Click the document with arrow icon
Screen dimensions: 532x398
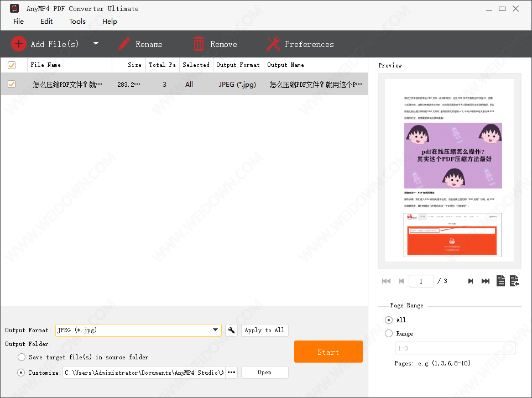(x=514, y=281)
